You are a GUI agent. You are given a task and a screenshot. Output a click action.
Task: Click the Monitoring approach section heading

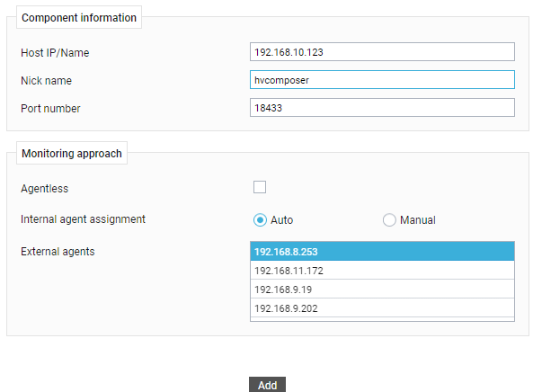pyautogui.click(x=72, y=154)
